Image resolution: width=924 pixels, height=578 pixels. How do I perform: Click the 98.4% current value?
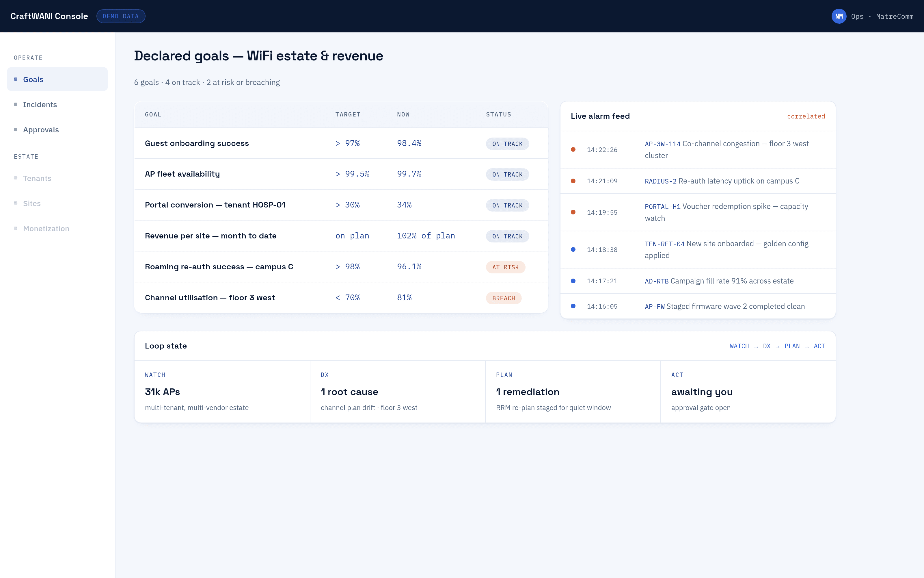pyautogui.click(x=409, y=143)
